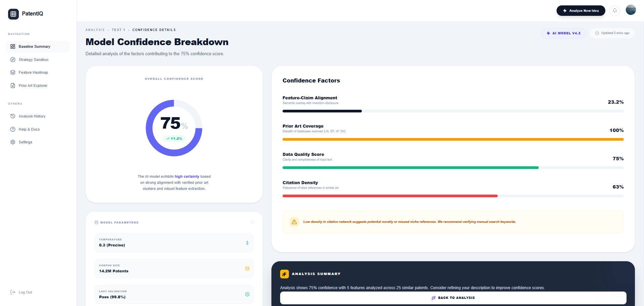Open Help & Docs
644x306 pixels.
tap(38, 129)
